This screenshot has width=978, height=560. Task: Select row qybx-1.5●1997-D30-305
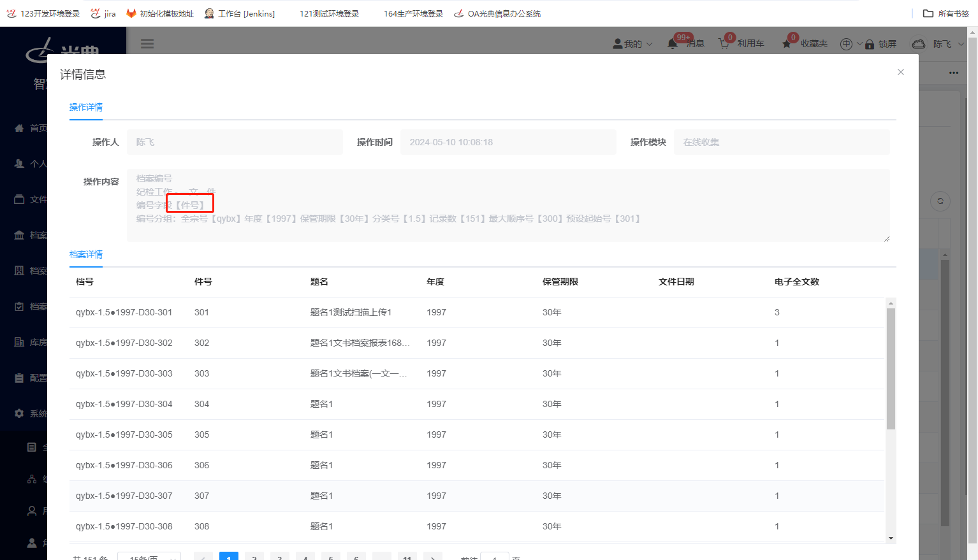477,434
